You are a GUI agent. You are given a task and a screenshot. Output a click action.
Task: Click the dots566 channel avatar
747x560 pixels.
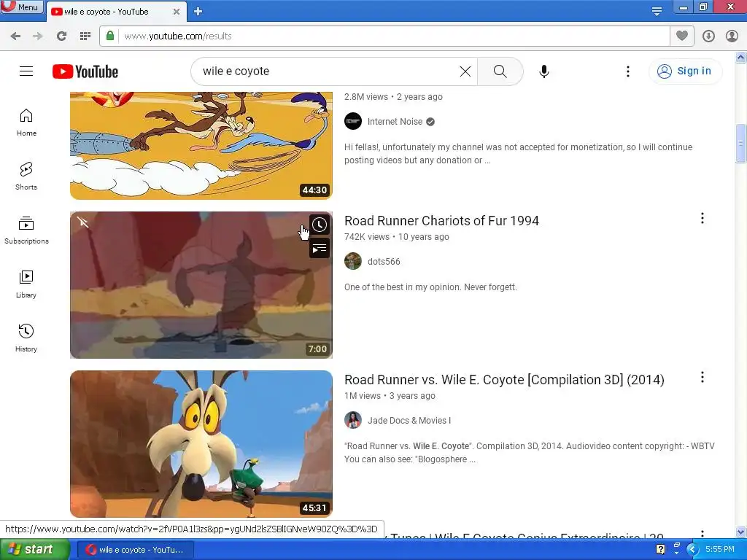[x=353, y=262]
